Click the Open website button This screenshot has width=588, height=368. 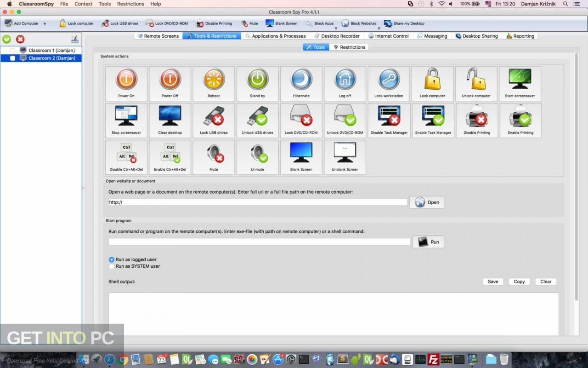point(427,202)
